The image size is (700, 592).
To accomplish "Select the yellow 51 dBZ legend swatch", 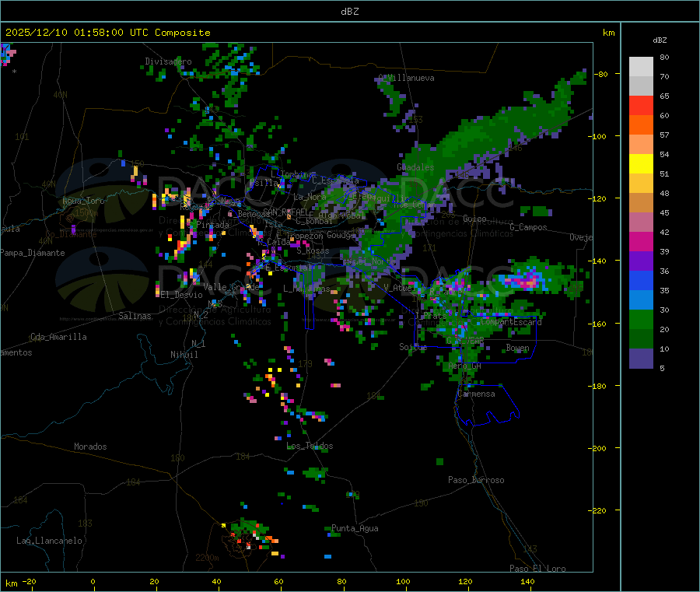I will pyautogui.click(x=641, y=164).
